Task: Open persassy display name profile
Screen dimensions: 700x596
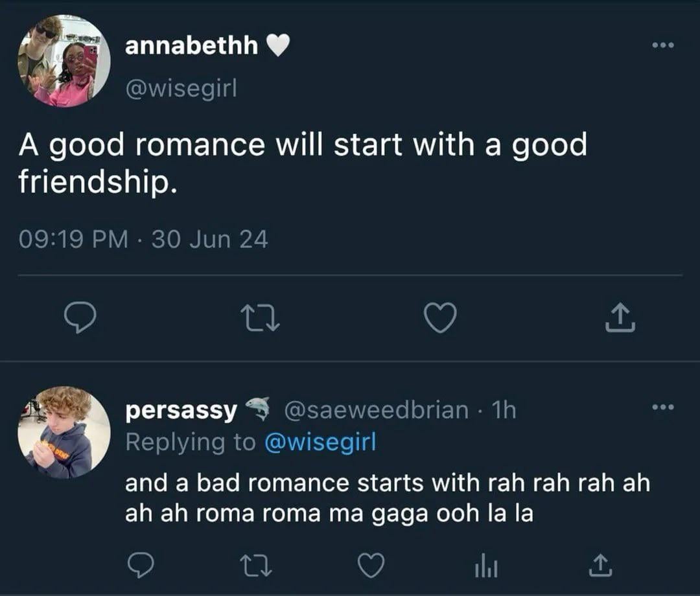Action: (x=181, y=411)
